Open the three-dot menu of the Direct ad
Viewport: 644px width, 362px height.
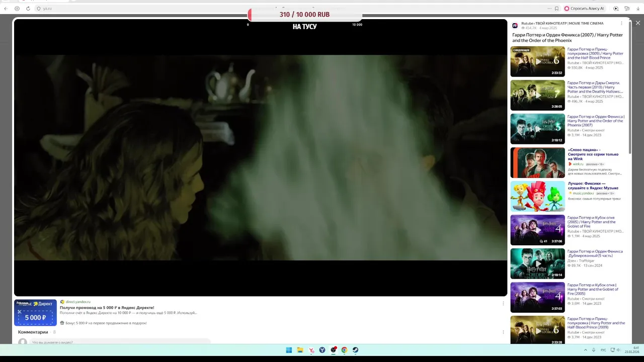[x=503, y=303]
